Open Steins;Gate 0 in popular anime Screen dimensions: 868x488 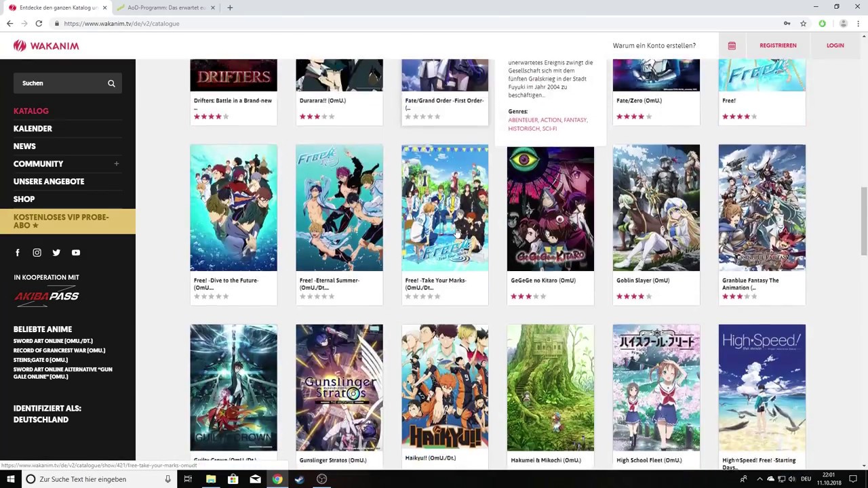click(41, 360)
